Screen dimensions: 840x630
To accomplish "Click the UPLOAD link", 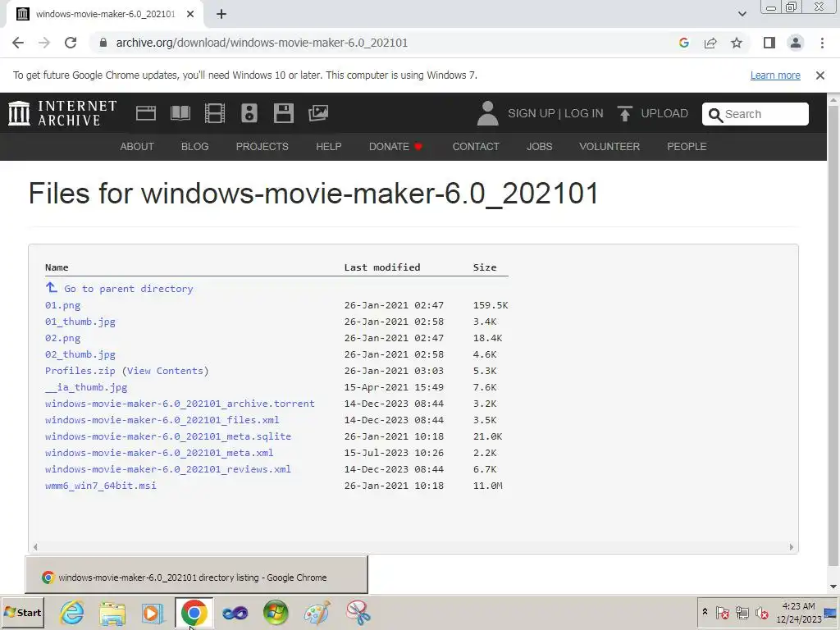I will point(664,113).
